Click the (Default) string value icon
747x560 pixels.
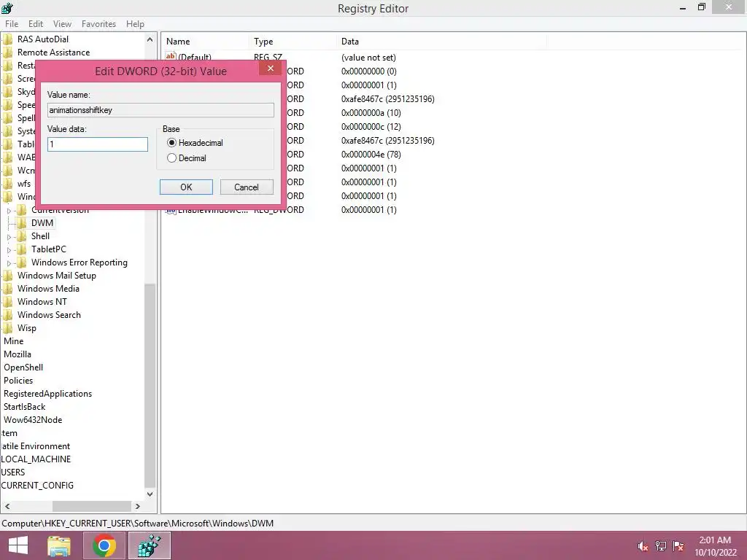(171, 56)
